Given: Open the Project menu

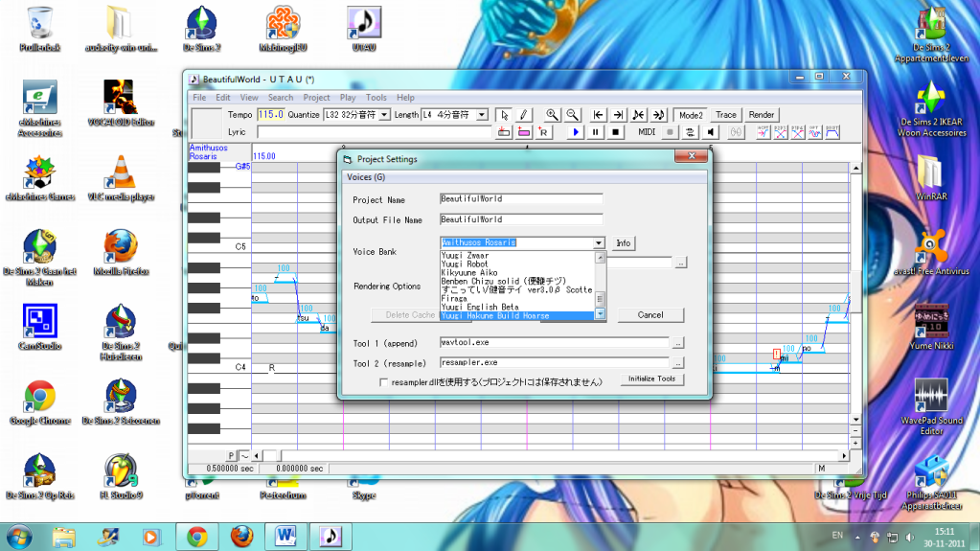Looking at the screenshot, I should (x=316, y=98).
